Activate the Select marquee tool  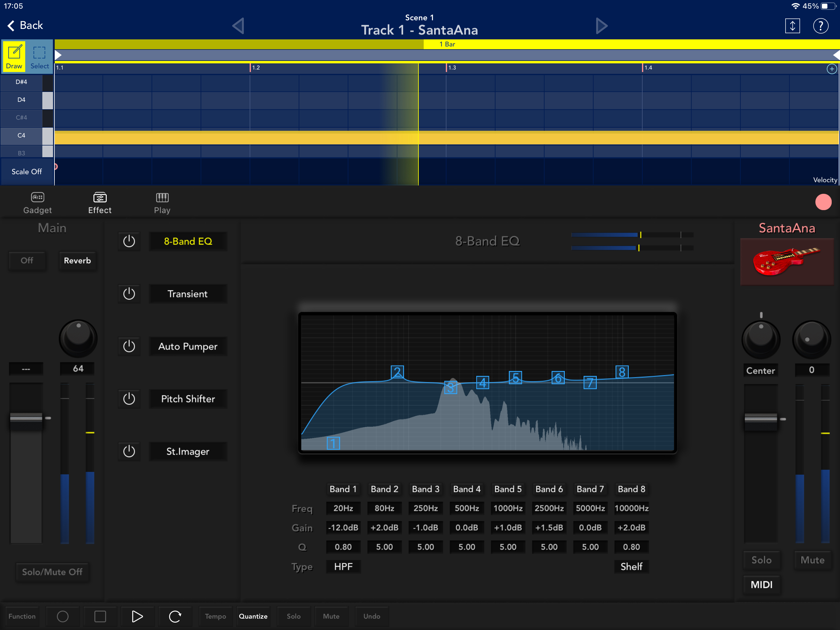[39, 56]
